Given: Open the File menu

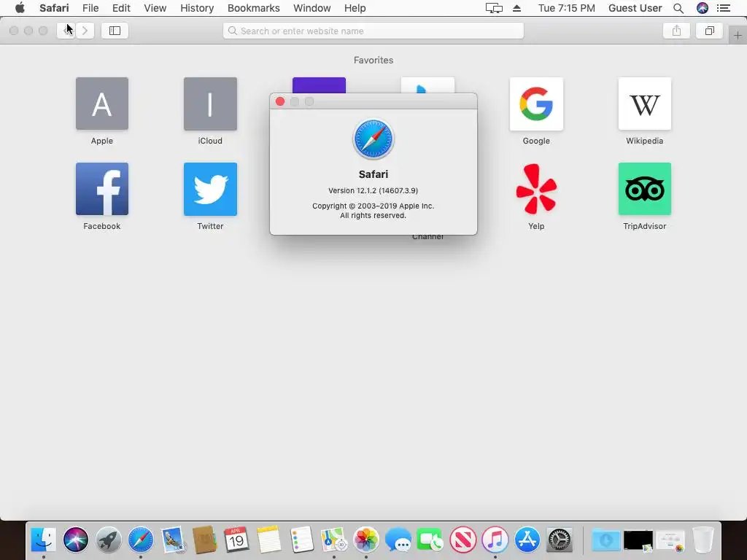Looking at the screenshot, I should tap(90, 8).
